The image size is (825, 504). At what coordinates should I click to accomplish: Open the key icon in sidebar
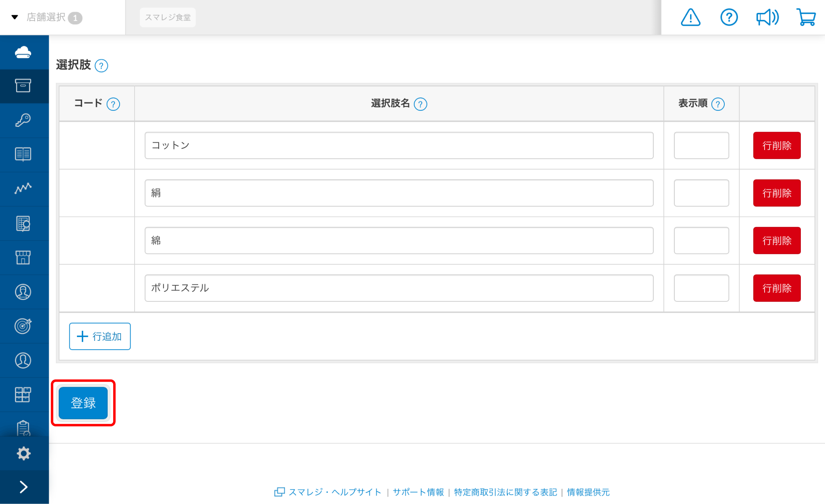click(23, 120)
